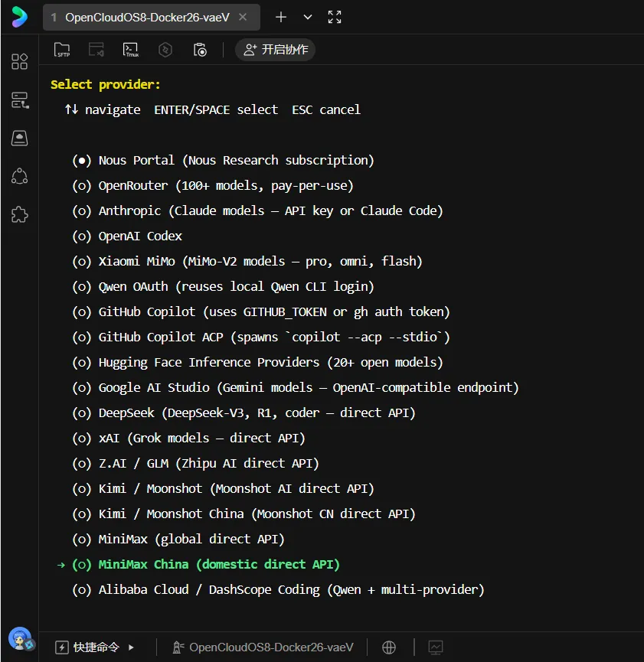Select the Nous Portal provider option
The image size is (644, 662).
[x=223, y=161]
